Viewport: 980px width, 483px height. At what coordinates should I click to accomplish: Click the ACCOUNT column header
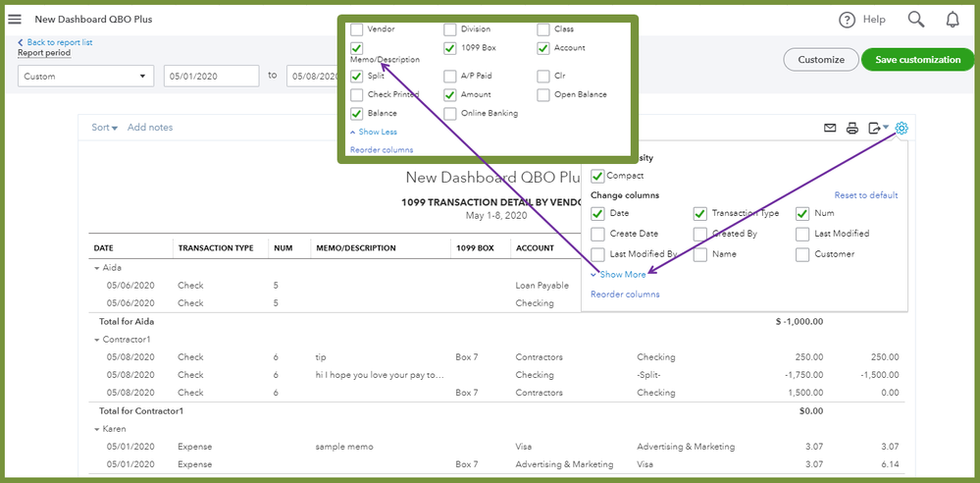(x=535, y=247)
